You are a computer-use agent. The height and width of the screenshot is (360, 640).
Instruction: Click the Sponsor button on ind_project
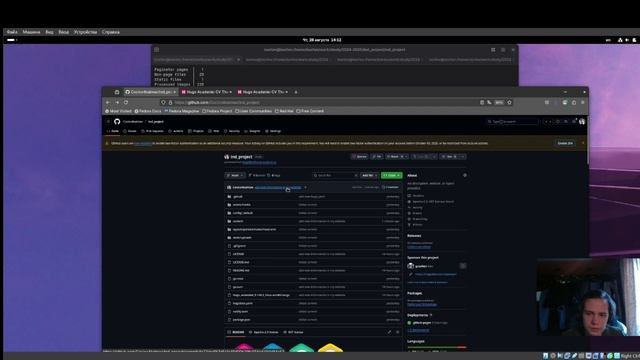coord(360,157)
